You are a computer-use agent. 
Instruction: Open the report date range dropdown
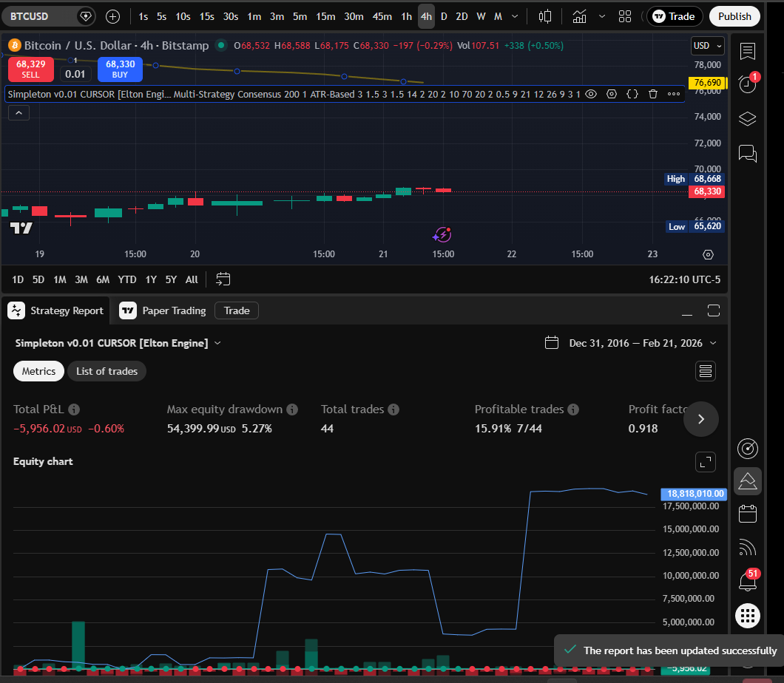632,342
